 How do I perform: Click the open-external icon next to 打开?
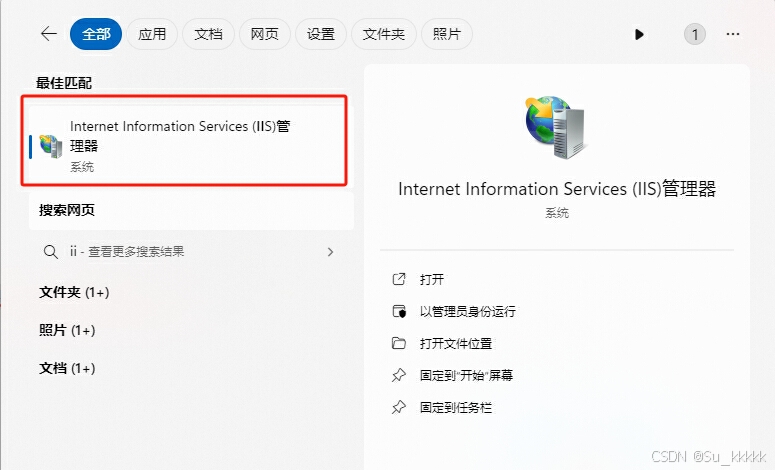pos(399,279)
